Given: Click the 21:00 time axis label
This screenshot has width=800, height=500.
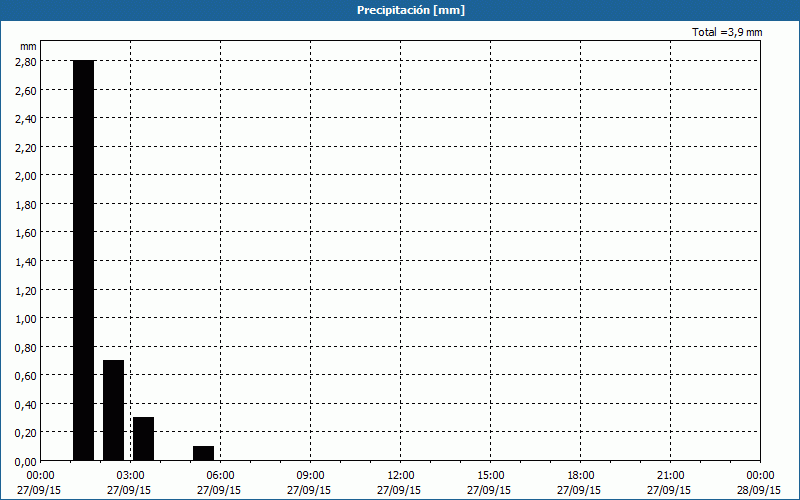Looking at the screenshot, I should (x=670, y=476).
